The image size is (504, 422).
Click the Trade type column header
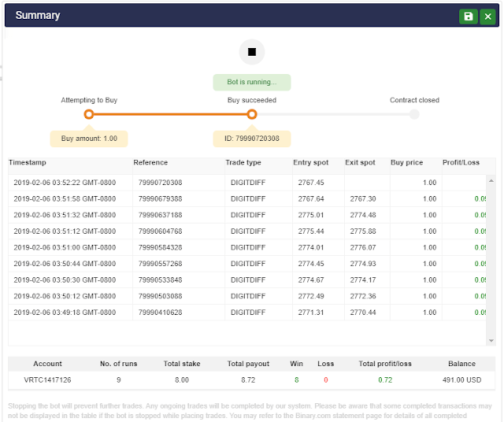point(243,163)
